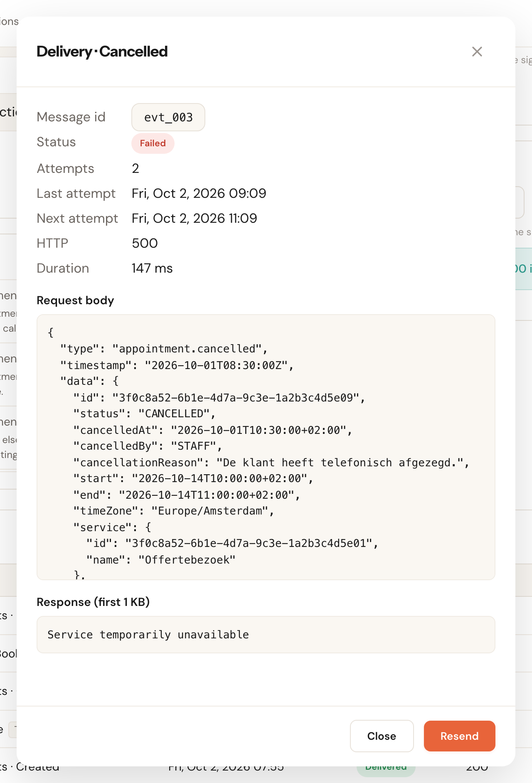532x783 pixels.
Task: Click the duration value 147 ms
Action: [x=152, y=268]
